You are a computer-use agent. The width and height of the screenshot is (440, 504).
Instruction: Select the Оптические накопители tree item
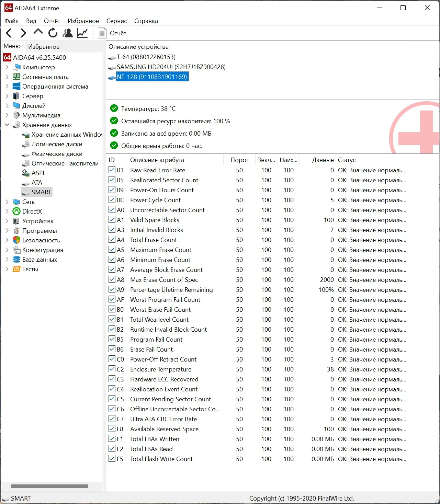tap(65, 163)
